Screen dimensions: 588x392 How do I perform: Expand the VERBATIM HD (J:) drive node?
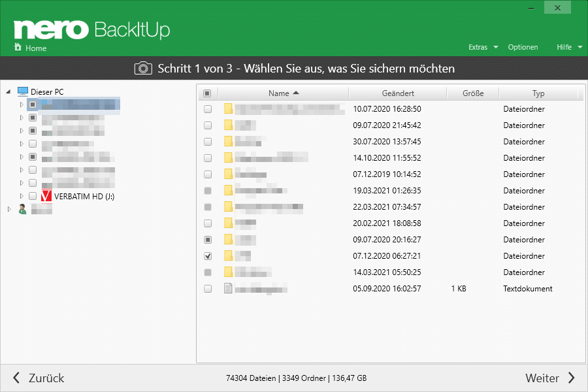click(x=21, y=196)
